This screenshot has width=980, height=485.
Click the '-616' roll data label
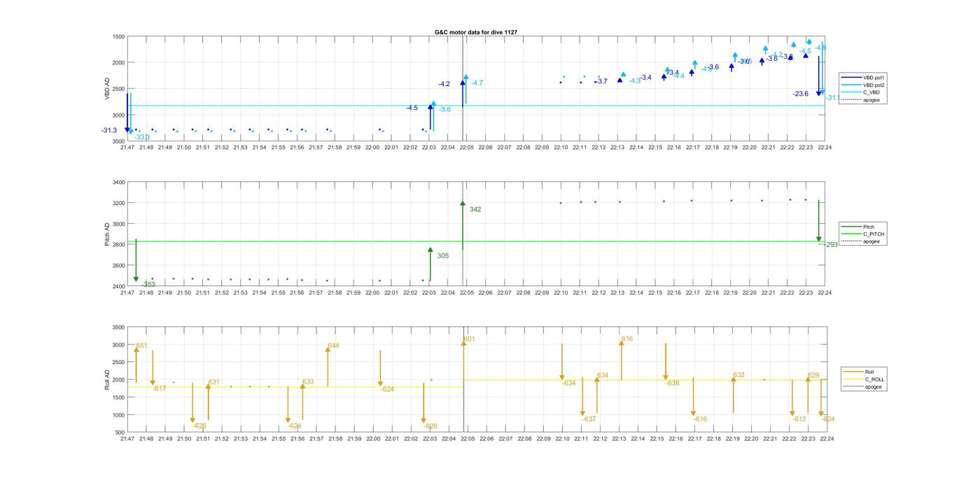pyautogui.click(x=700, y=419)
